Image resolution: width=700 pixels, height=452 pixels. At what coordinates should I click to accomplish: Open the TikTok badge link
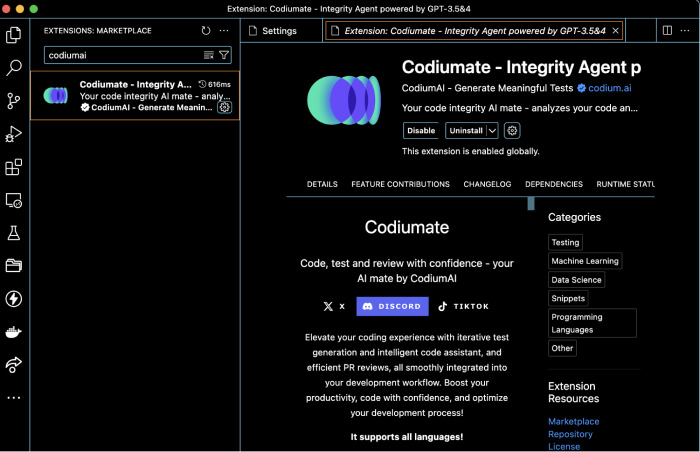point(463,306)
